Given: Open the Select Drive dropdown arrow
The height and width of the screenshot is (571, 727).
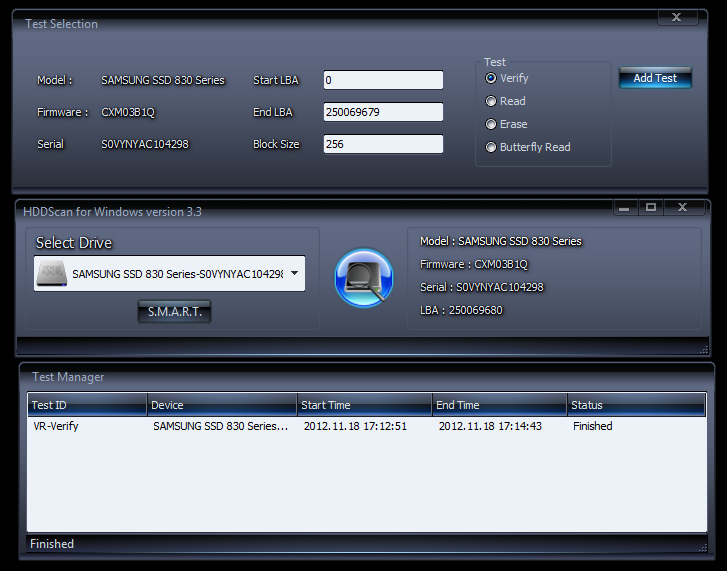Looking at the screenshot, I should pos(294,273).
